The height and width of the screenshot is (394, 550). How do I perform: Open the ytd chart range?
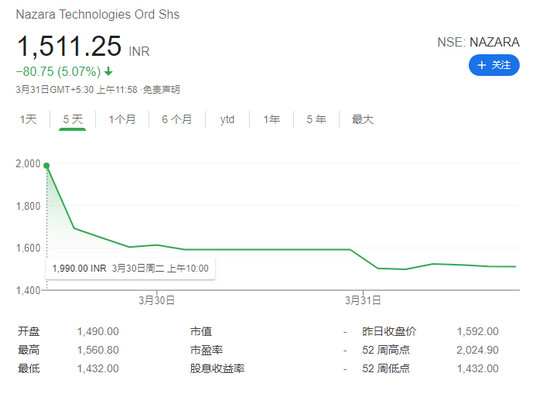pos(227,120)
